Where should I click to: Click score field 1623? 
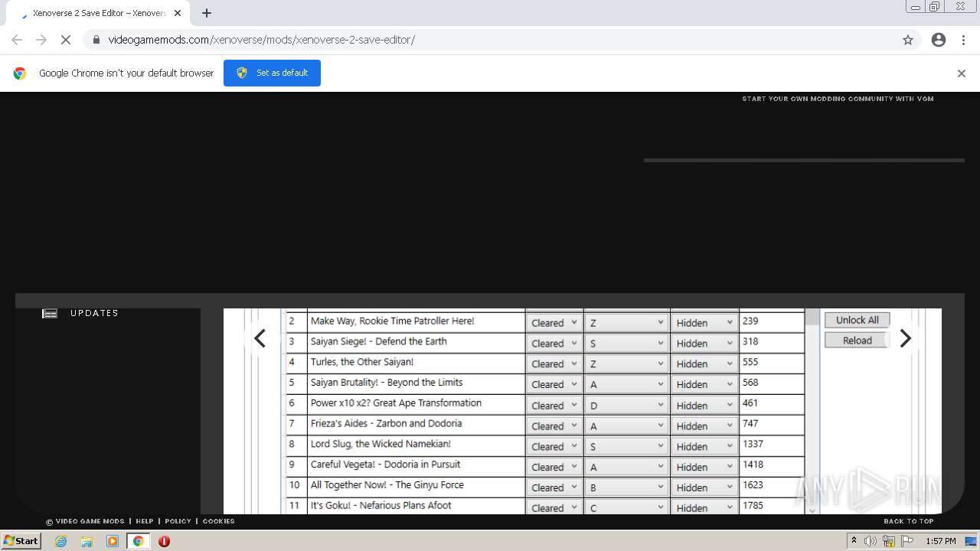[x=772, y=487]
